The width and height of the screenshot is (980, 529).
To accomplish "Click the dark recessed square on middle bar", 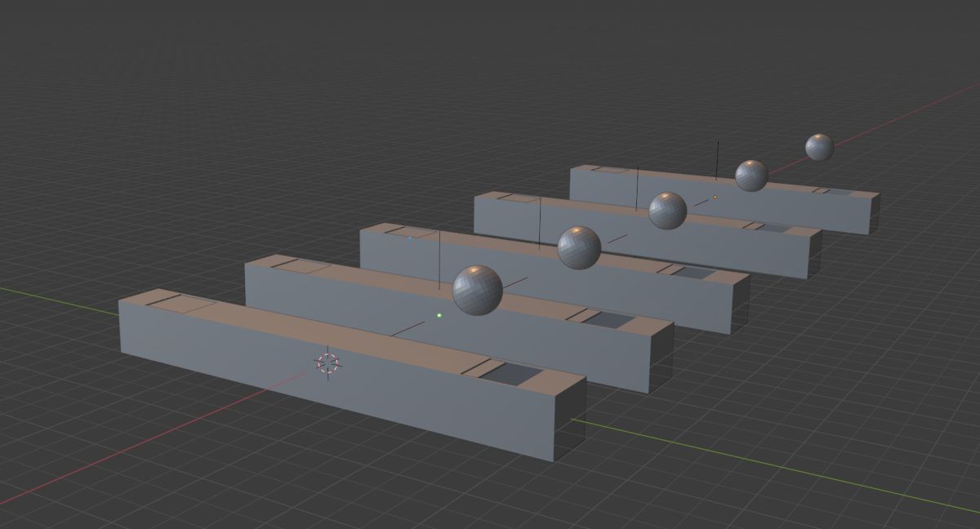I will click(x=693, y=273).
